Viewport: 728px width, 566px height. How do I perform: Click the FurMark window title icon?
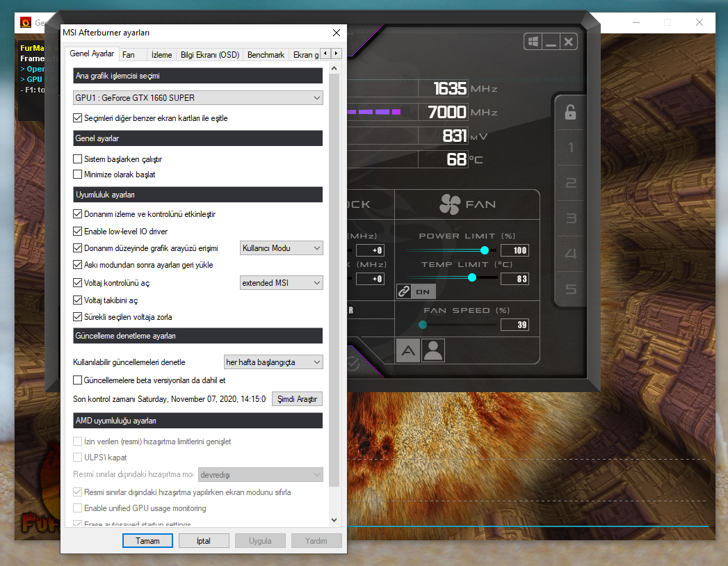[26, 22]
